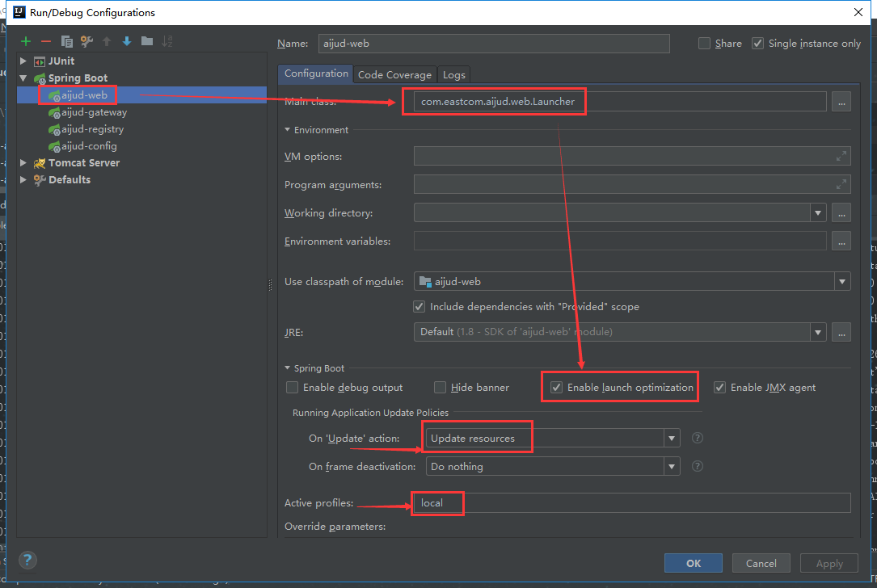Expand the VM options field

pos(841,157)
